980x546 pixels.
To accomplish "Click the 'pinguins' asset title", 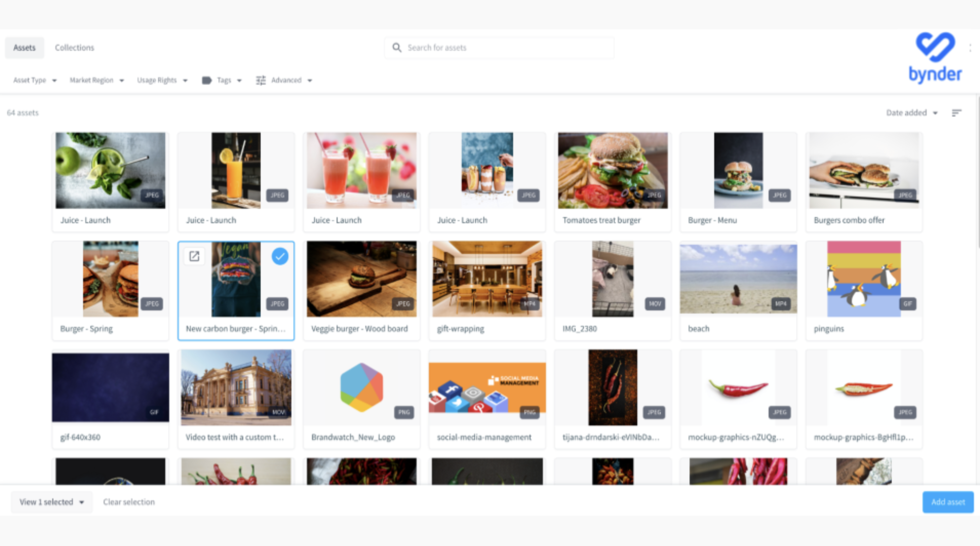I will (x=829, y=328).
